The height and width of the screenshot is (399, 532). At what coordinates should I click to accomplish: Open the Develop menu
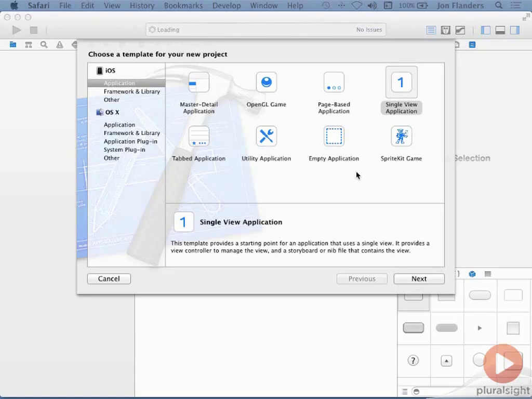pyautogui.click(x=227, y=5)
